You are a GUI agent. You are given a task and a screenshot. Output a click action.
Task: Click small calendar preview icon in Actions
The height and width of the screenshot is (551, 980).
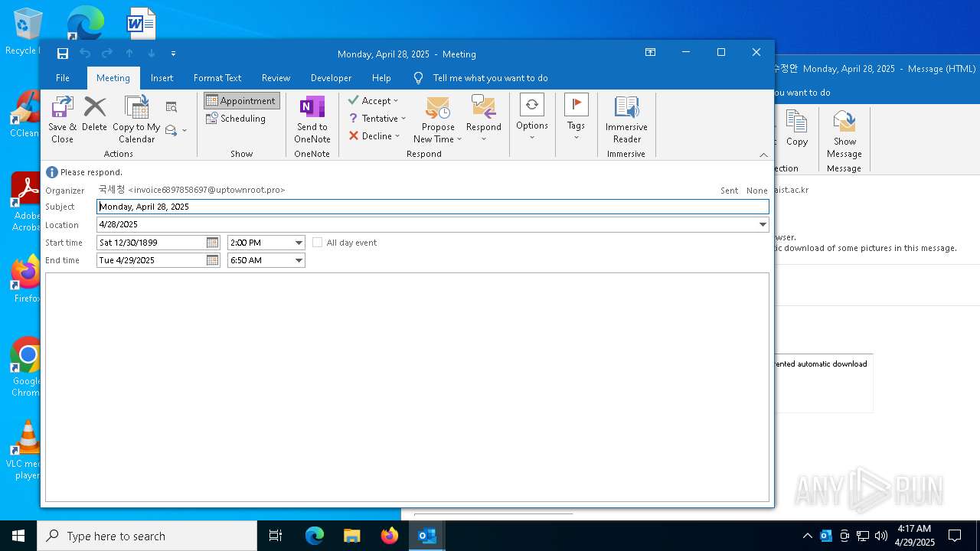pos(171,107)
